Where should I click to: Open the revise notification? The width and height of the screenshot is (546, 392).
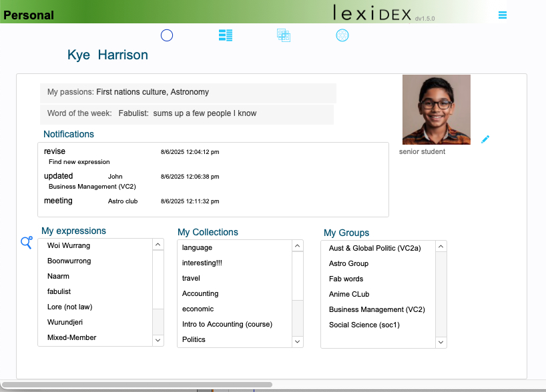(x=55, y=151)
